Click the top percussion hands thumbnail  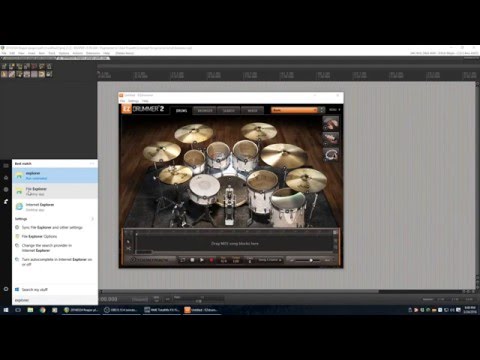tap(331, 123)
